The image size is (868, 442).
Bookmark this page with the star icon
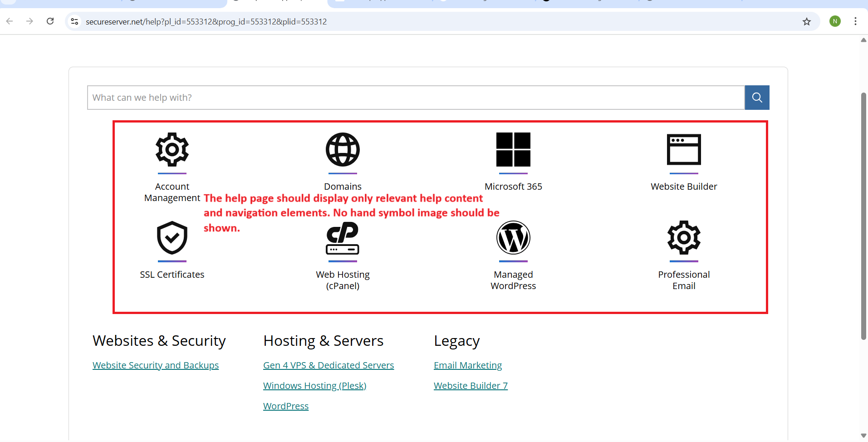click(806, 21)
